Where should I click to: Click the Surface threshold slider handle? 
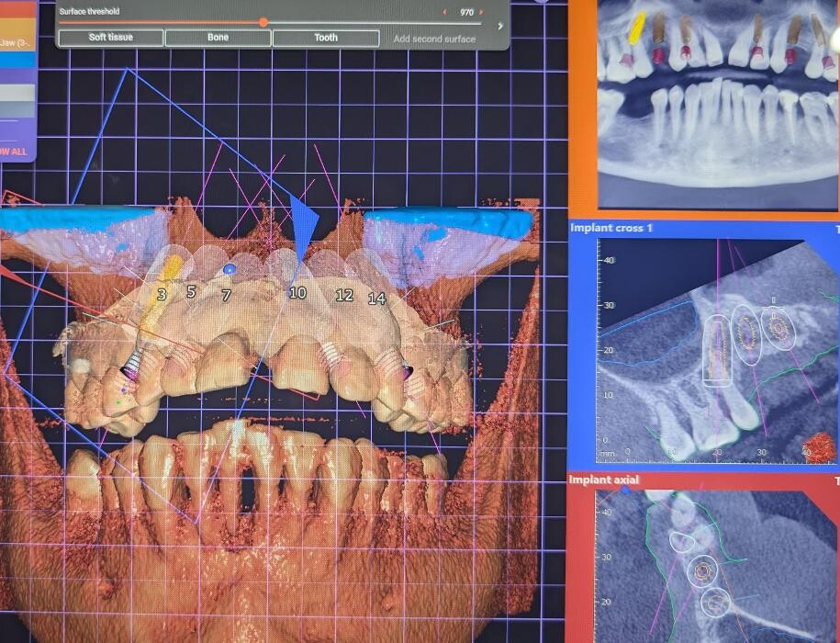pyautogui.click(x=263, y=22)
